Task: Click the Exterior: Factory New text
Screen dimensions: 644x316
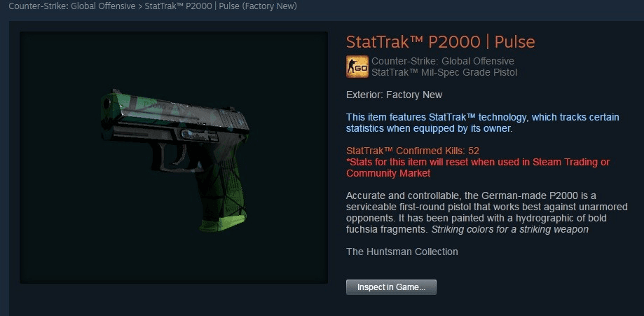Action: click(394, 95)
